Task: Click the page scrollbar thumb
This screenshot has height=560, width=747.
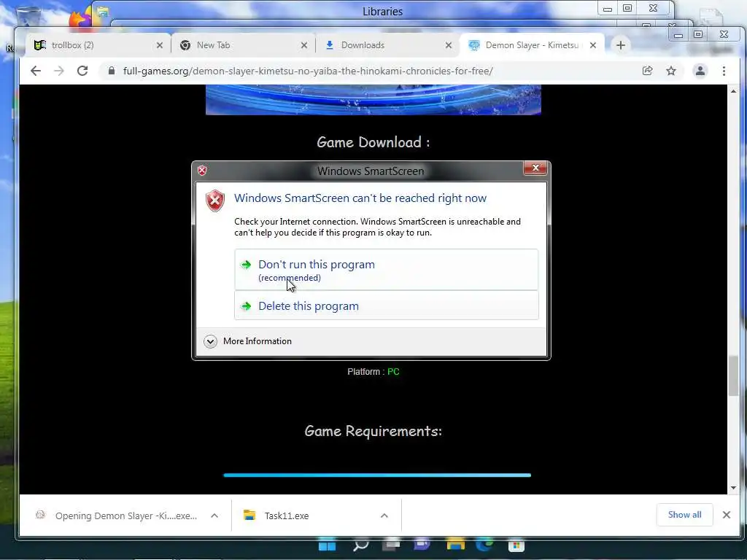Action: pos(733,376)
